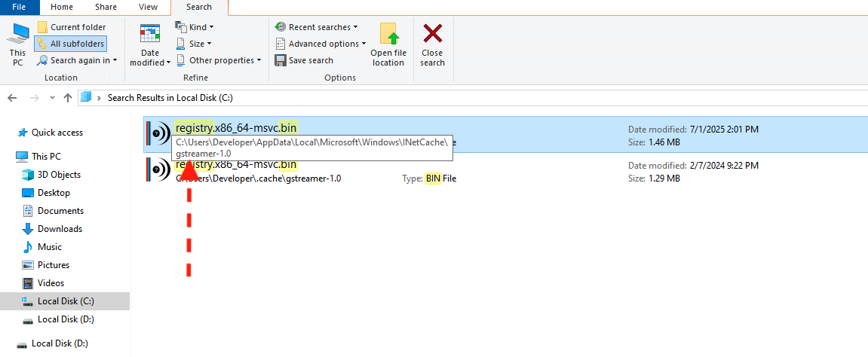Viewport: 868px width, 357px height.
Task: Click the Documents page icon
Action: 28,211
